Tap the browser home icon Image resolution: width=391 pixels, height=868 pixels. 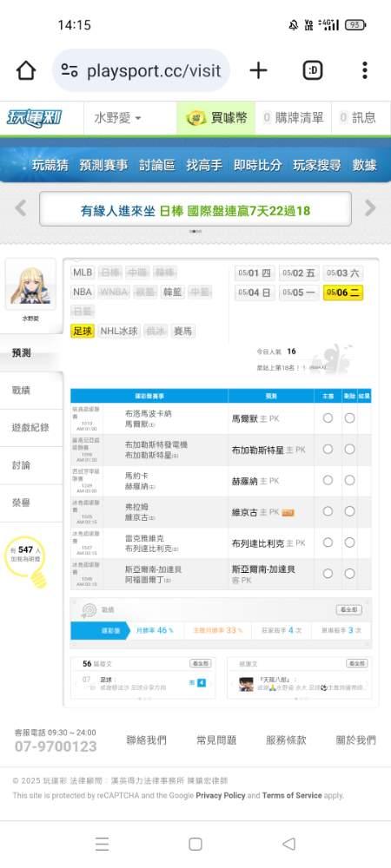[26, 70]
